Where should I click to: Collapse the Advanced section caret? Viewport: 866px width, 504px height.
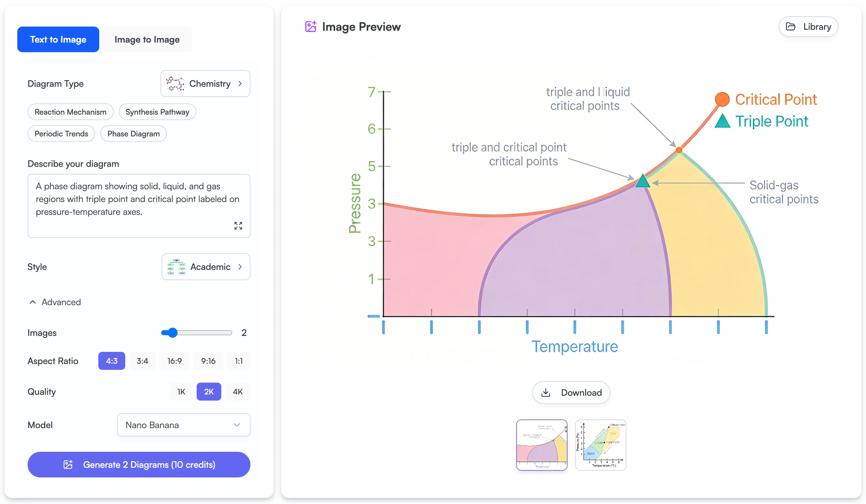coord(33,302)
